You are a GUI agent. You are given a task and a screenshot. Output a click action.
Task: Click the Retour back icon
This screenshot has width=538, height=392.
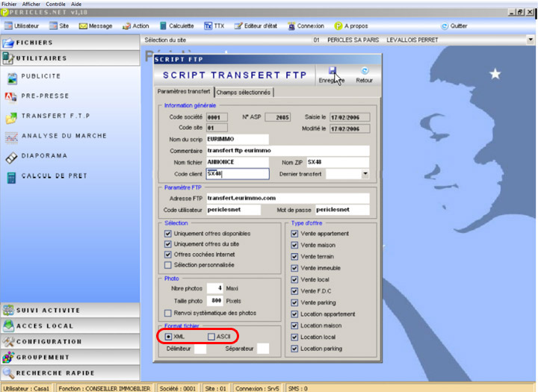365,72
